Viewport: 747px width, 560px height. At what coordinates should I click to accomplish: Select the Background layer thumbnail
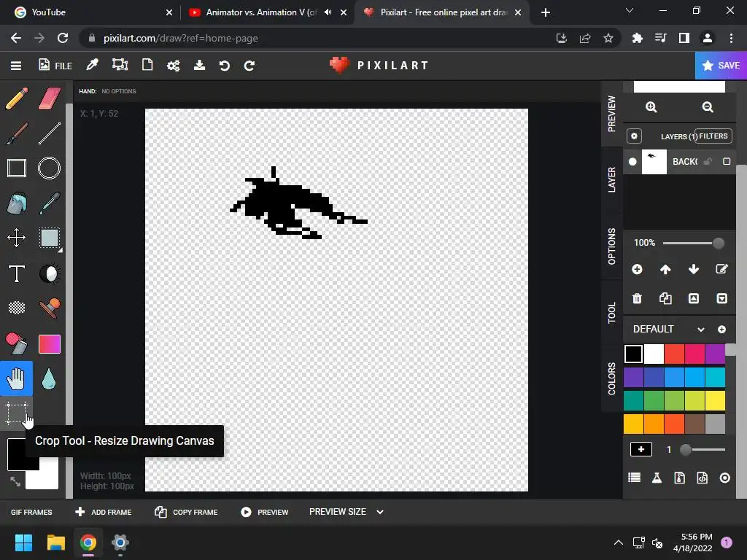[x=654, y=161]
